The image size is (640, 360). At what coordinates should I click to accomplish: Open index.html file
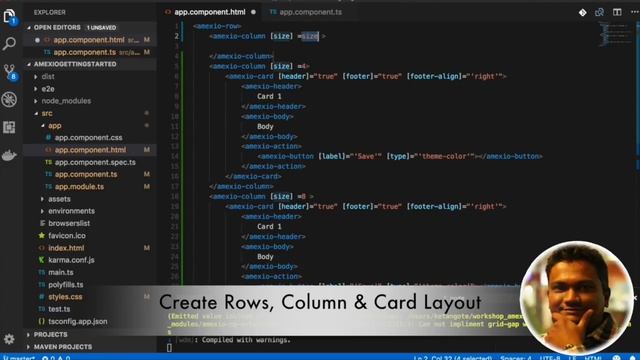(66, 248)
